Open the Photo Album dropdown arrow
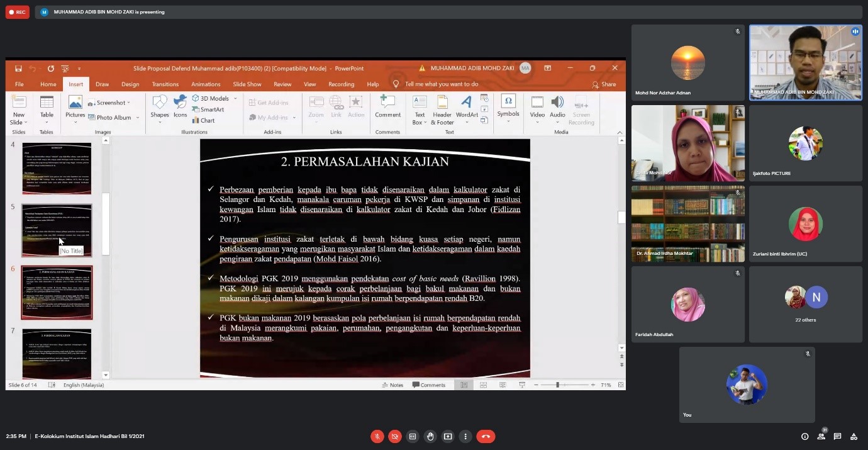Viewport: 868px width, 450px height. tap(138, 118)
